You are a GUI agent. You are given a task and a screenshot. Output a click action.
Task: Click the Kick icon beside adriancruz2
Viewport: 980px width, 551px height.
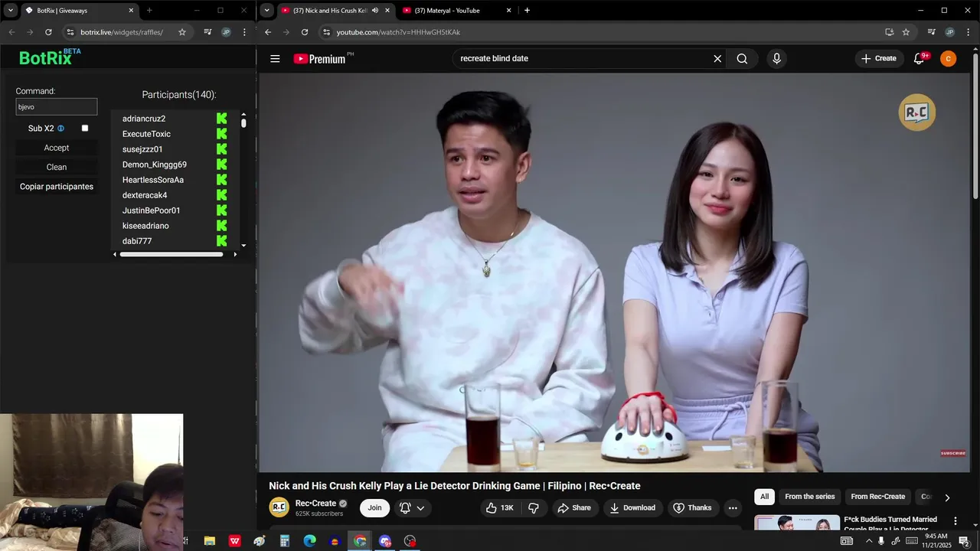222,119
